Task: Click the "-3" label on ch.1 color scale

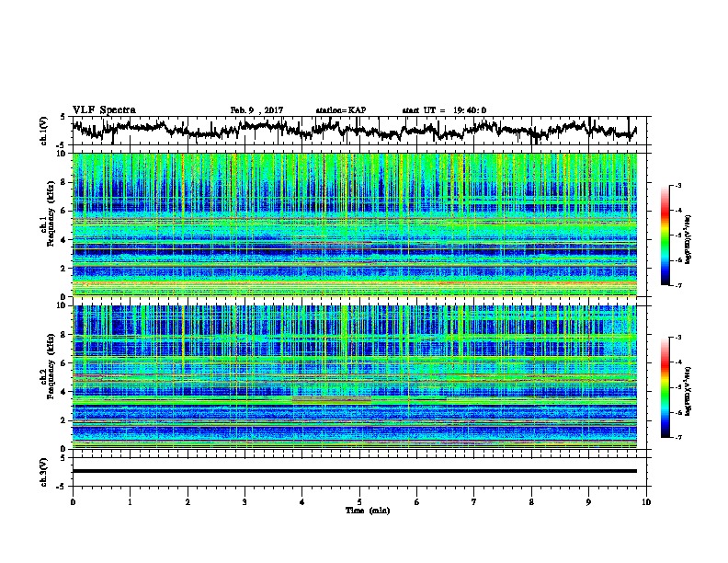Action: (677, 185)
